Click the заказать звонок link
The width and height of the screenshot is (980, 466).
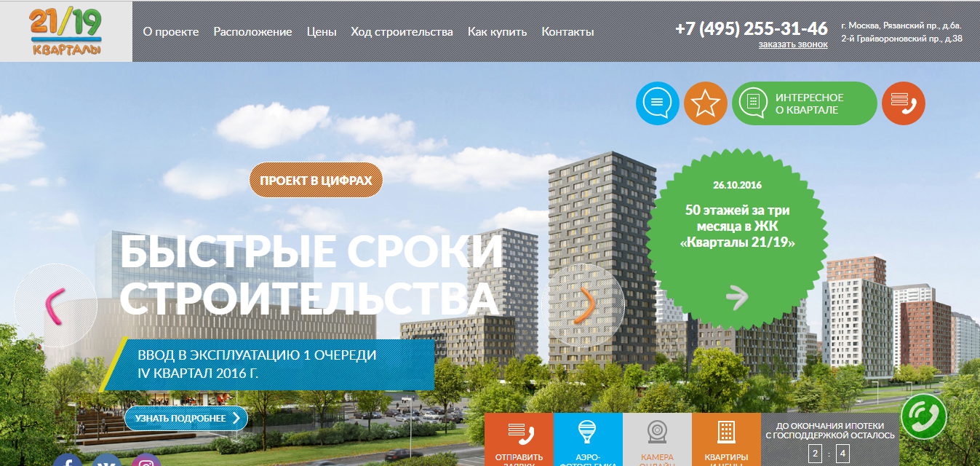click(x=793, y=44)
